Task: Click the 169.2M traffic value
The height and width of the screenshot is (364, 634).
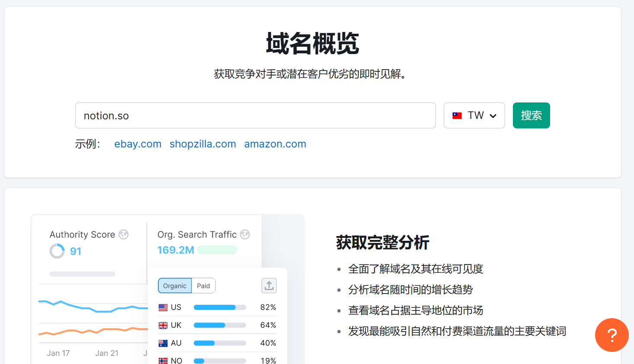Action: click(176, 250)
